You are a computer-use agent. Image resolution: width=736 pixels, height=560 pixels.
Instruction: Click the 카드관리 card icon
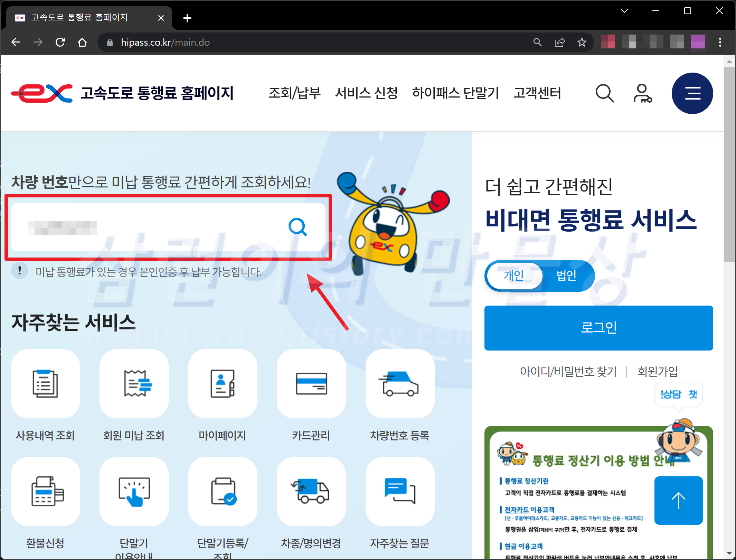[x=311, y=384]
